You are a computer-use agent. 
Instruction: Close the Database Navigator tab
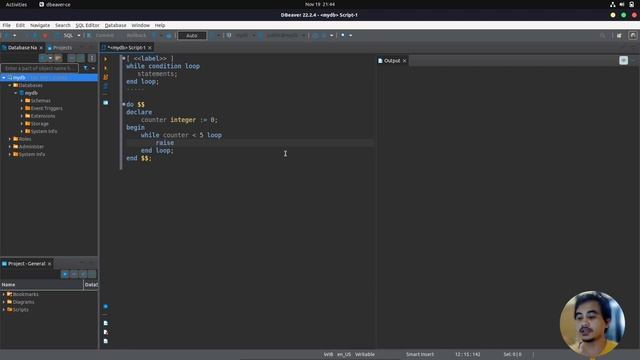41,48
